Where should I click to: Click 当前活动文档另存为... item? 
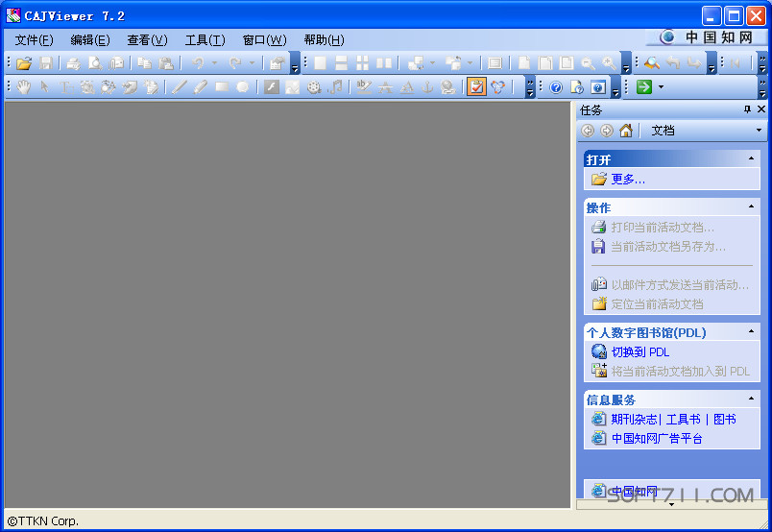coord(668,247)
